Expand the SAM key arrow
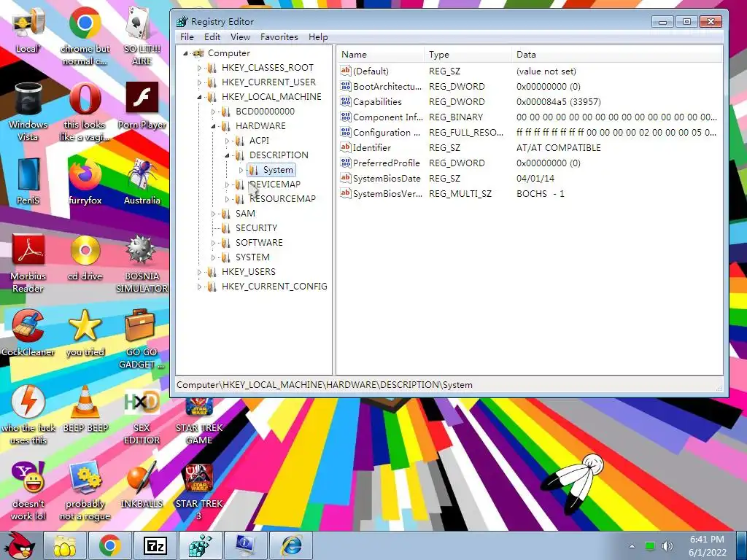 tap(214, 214)
